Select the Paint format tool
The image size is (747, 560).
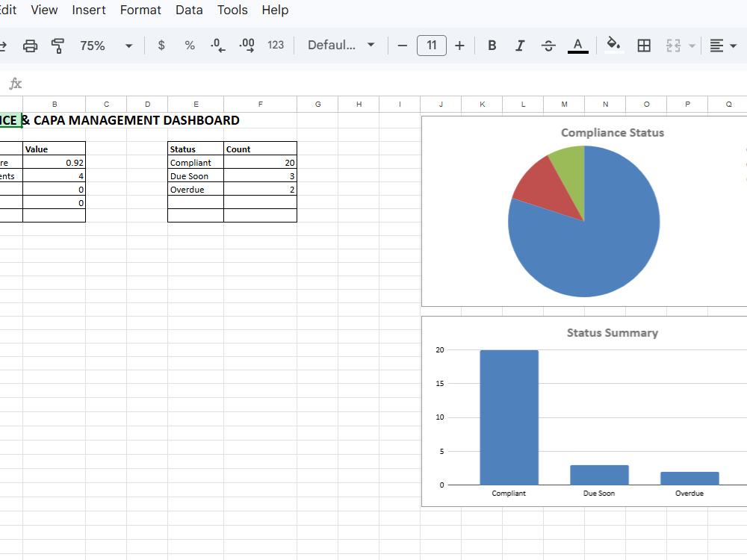(x=58, y=46)
